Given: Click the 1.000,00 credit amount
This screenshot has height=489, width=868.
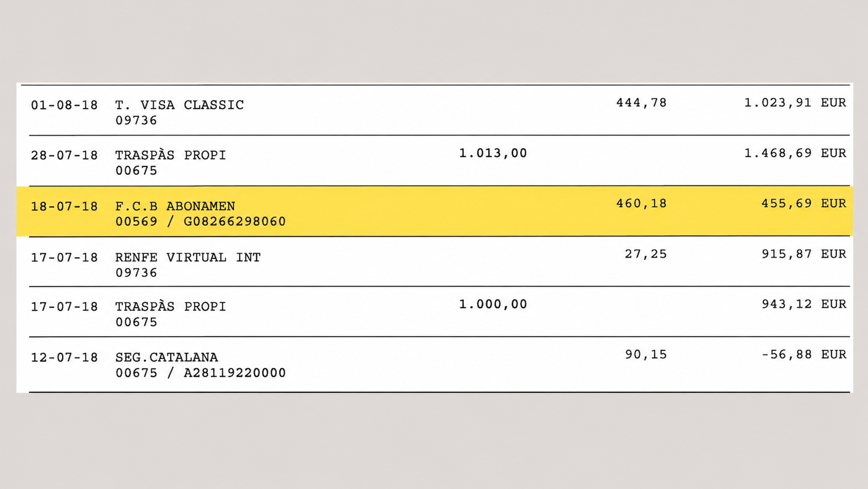Looking at the screenshot, I should (493, 304).
